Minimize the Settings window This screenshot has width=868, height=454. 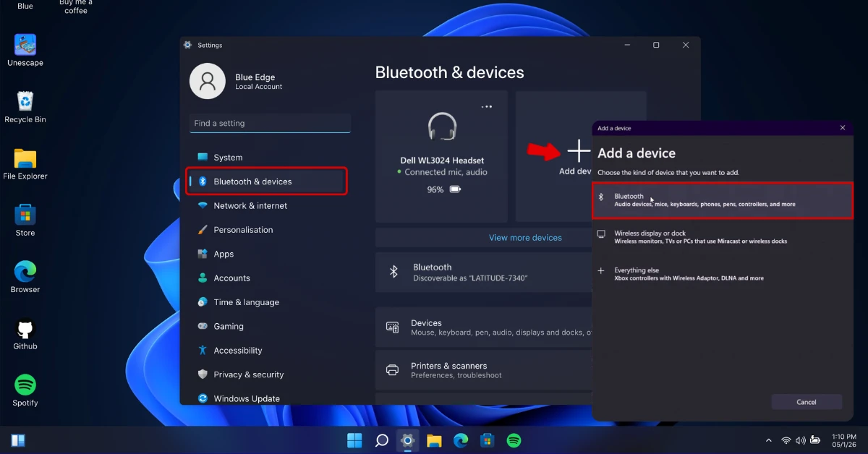(x=626, y=45)
